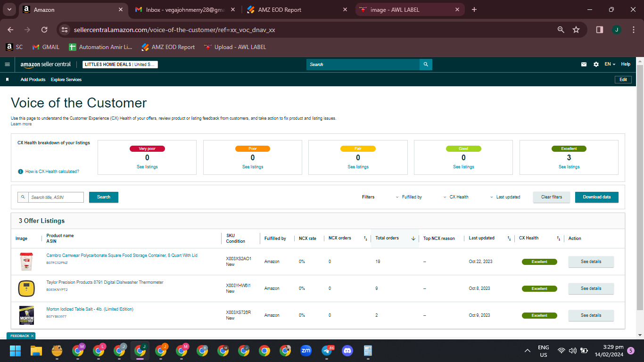
Task: Sort the table by CX Health
Action: pyautogui.click(x=559, y=239)
